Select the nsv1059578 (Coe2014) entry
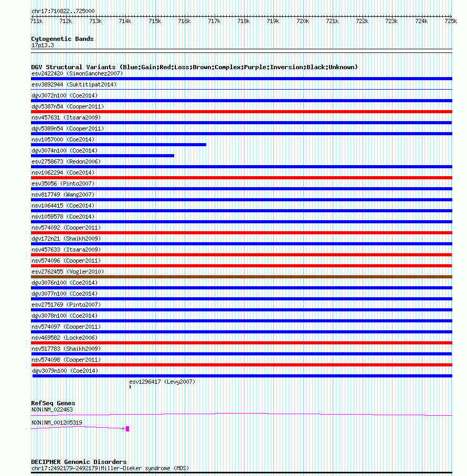467x476 pixels. click(x=63, y=217)
